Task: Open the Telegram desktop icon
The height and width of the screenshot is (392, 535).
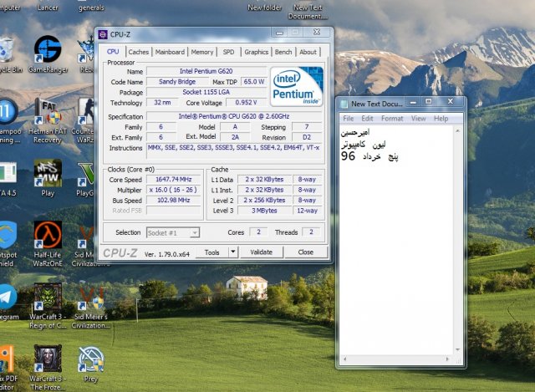Action: [7, 298]
